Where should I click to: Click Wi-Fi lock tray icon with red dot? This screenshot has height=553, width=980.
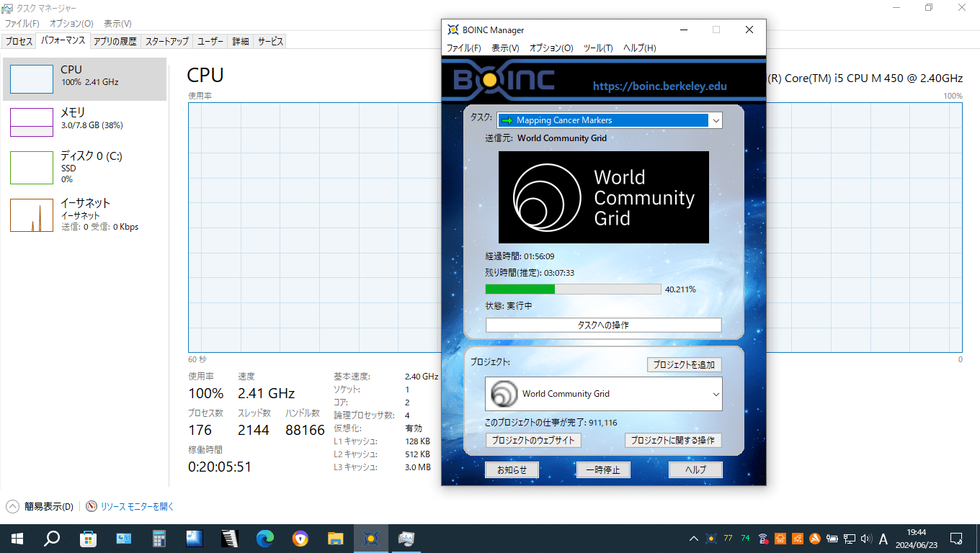tap(762, 538)
